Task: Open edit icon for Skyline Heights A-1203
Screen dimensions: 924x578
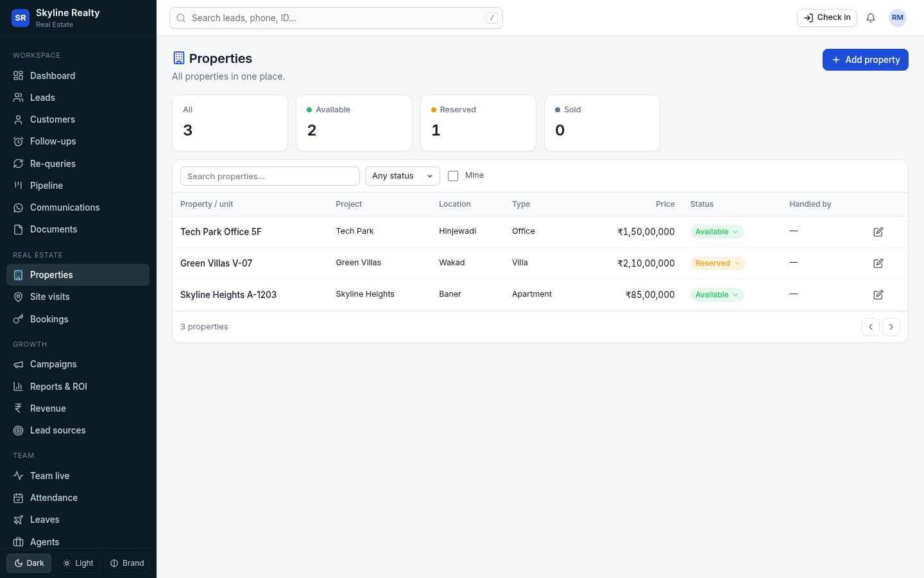Action: pos(878,295)
